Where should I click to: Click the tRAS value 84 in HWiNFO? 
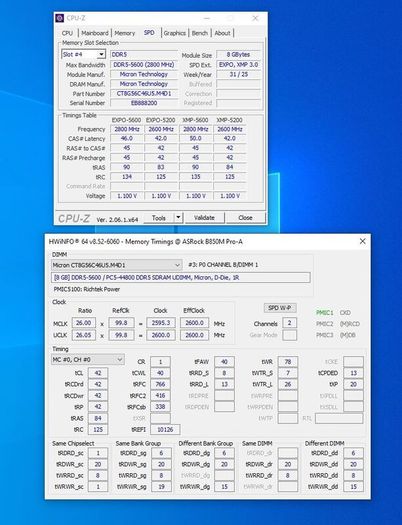(98, 418)
